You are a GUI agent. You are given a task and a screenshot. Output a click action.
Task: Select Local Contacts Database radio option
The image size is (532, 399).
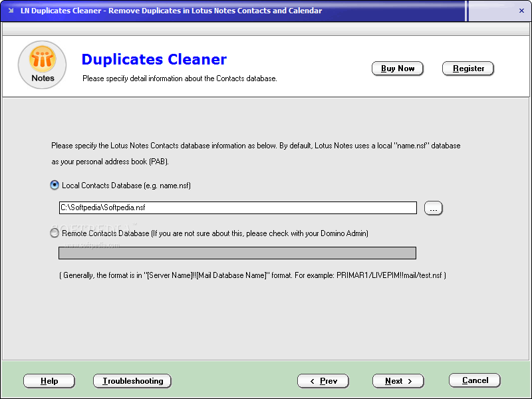point(55,186)
